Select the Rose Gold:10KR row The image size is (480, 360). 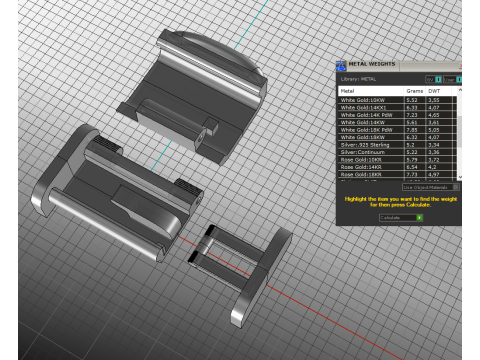click(x=397, y=160)
